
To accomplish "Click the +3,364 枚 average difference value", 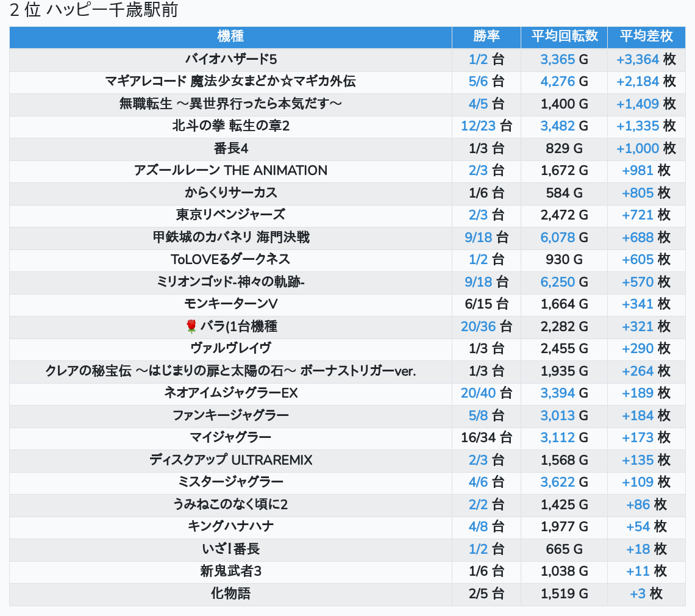I will click(x=646, y=59).
